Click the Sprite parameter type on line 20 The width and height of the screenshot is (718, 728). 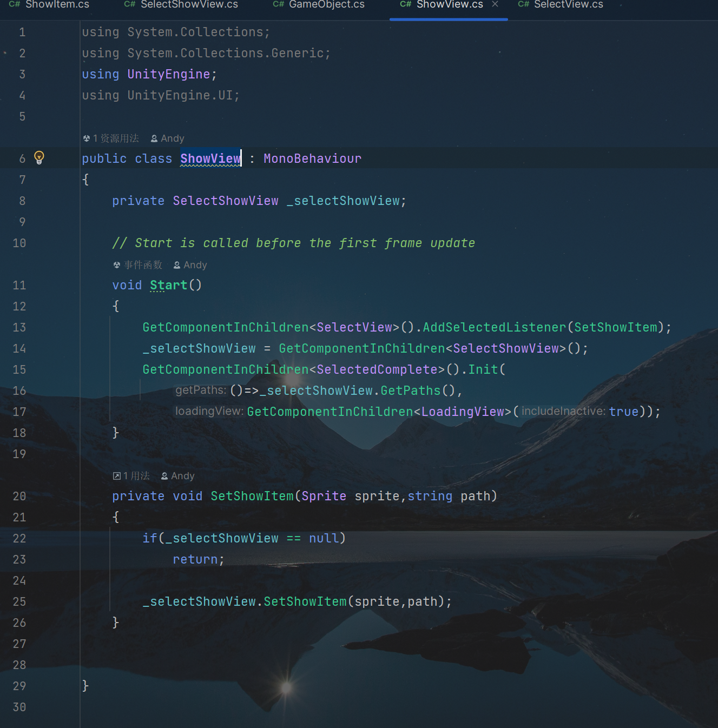[x=324, y=496]
